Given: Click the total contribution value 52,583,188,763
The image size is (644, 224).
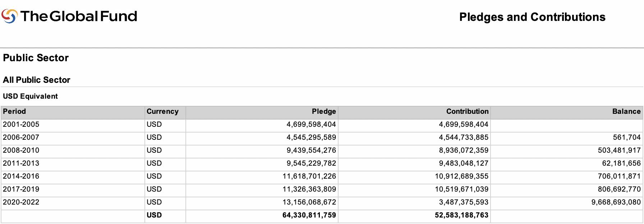Looking at the screenshot, I should tap(461, 215).
